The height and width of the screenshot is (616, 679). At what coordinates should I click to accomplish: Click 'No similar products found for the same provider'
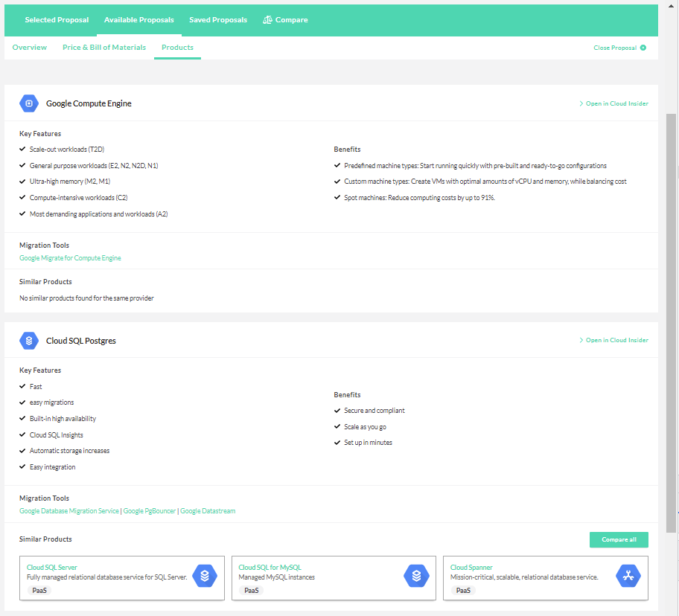86,298
